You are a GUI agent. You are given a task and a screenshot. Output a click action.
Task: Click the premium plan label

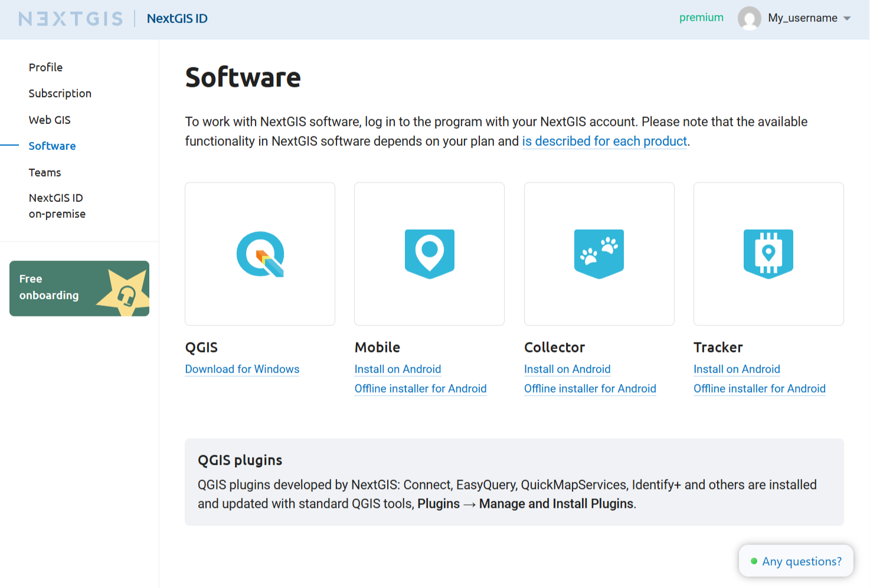coord(701,18)
